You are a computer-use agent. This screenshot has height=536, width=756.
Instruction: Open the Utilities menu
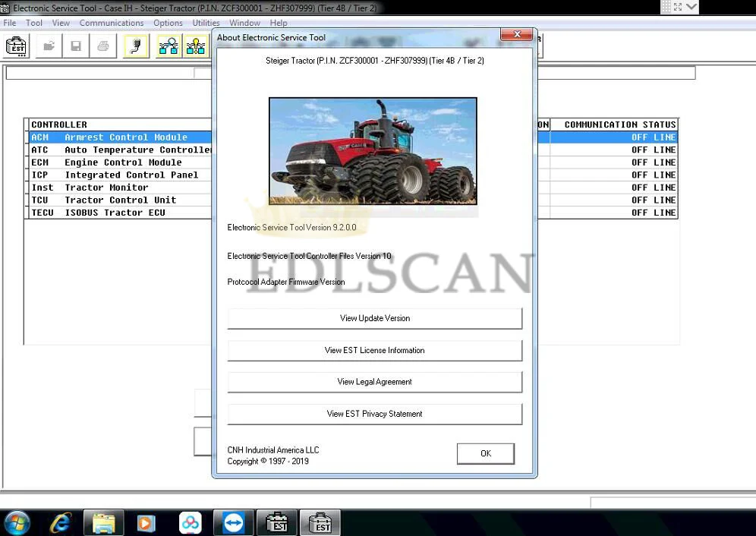[206, 23]
